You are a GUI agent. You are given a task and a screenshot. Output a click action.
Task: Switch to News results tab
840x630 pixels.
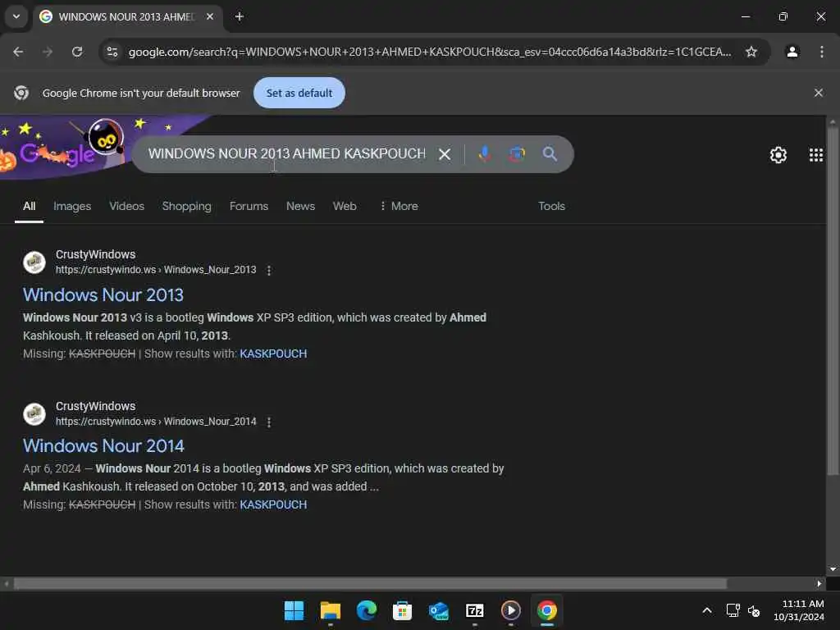[300, 206]
